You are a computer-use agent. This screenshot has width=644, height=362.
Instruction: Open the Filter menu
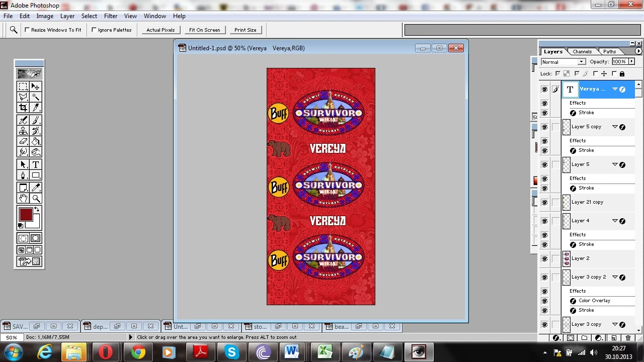click(111, 16)
